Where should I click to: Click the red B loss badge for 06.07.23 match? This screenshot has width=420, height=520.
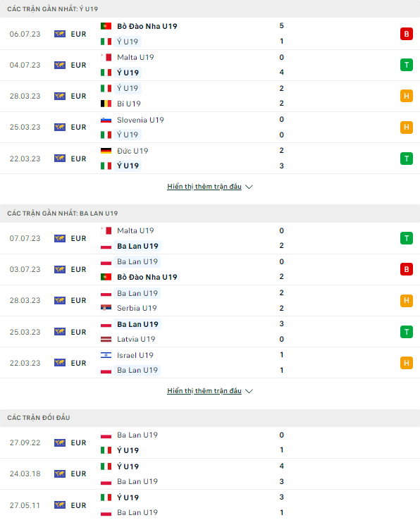[406, 34]
